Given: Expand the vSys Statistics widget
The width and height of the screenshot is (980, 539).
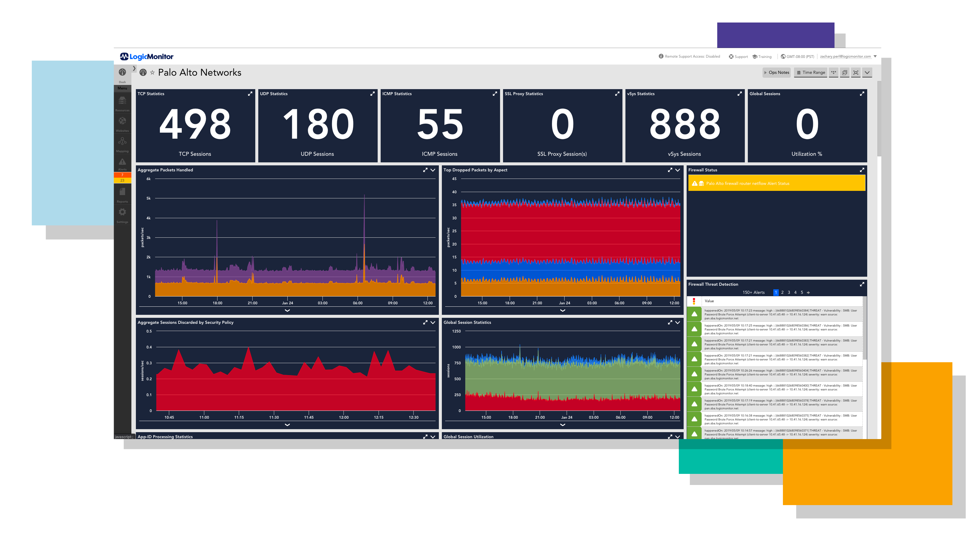Looking at the screenshot, I should coord(739,94).
